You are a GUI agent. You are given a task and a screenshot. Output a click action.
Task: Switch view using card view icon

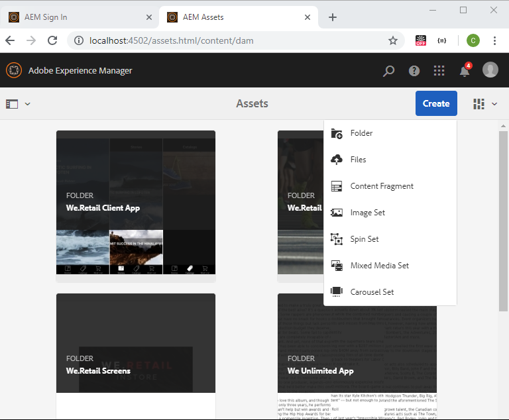pyautogui.click(x=479, y=104)
